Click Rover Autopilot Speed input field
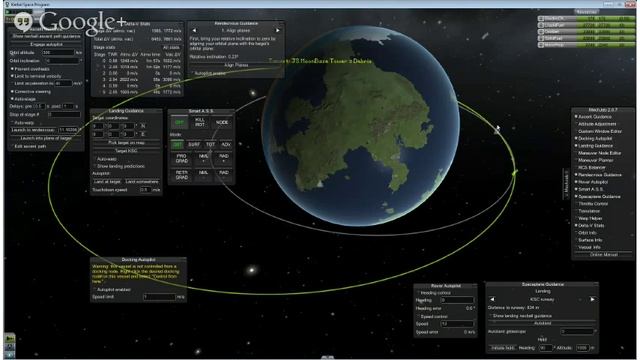640x360 pixels. click(457, 324)
